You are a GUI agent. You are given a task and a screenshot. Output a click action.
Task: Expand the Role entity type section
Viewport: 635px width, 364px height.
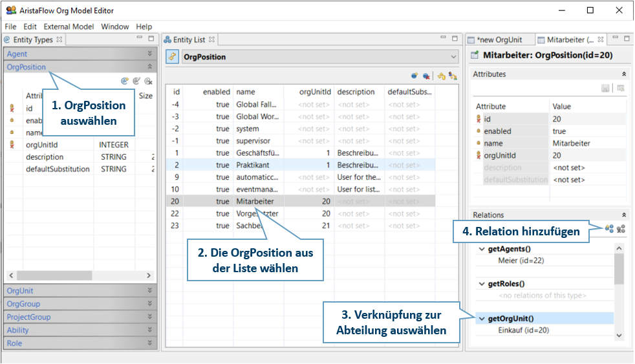pyautogui.click(x=150, y=343)
